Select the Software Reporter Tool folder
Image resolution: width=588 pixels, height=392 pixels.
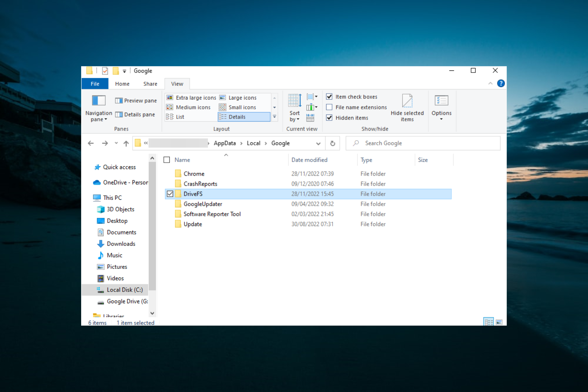tap(308, 214)
